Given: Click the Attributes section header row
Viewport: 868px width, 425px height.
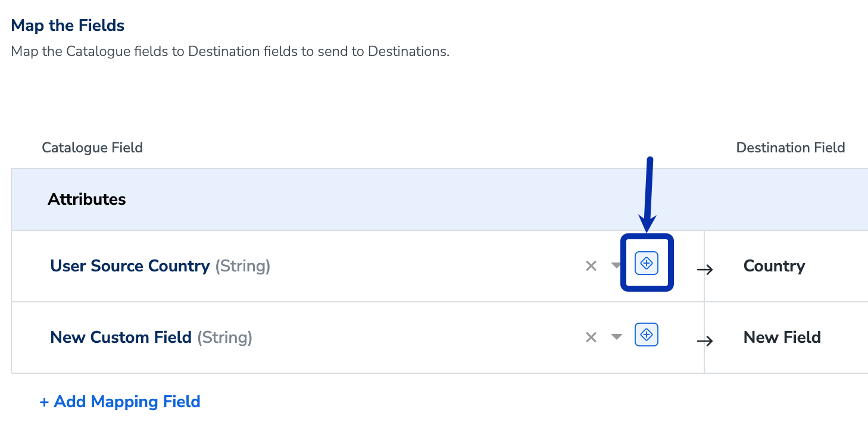Looking at the screenshot, I should [x=86, y=199].
